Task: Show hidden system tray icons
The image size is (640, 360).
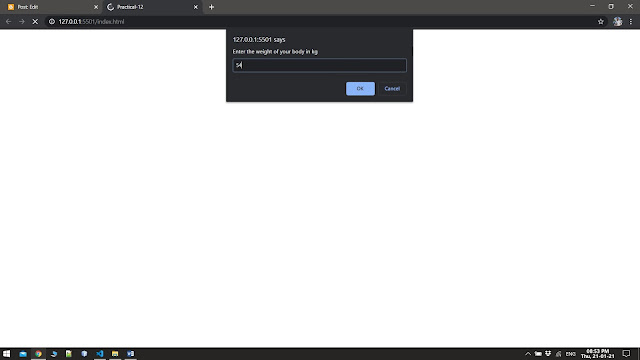Action: (x=528, y=354)
